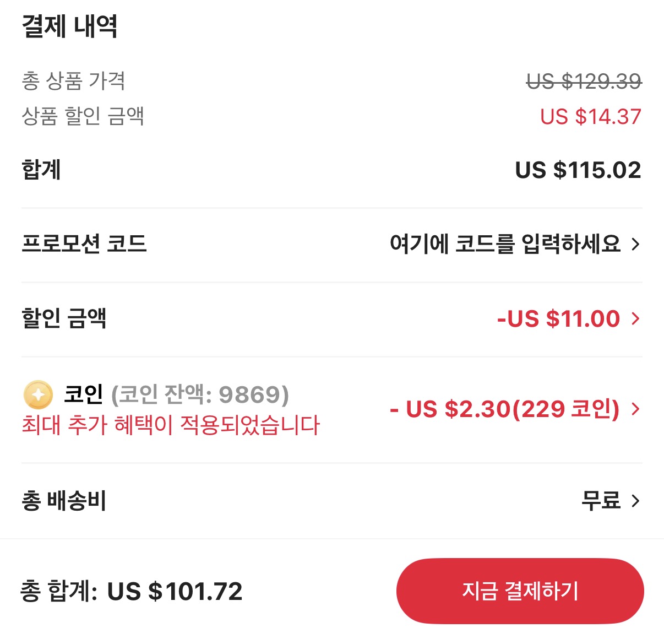The image size is (664, 644).
Task: Select the 총 배송비 row label
Action: (64, 501)
